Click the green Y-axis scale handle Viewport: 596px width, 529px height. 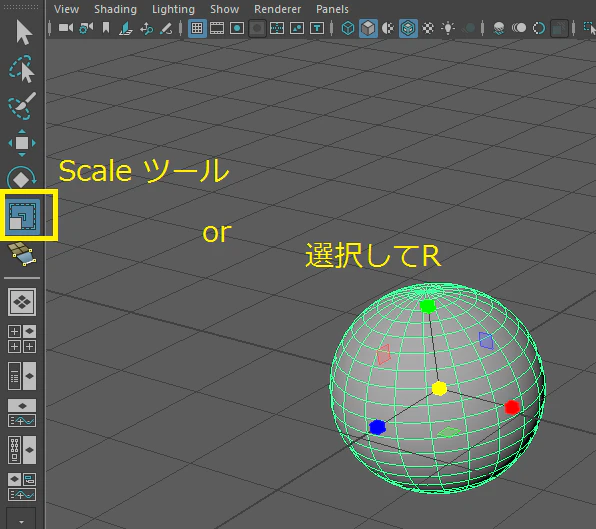click(x=428, y=306)
